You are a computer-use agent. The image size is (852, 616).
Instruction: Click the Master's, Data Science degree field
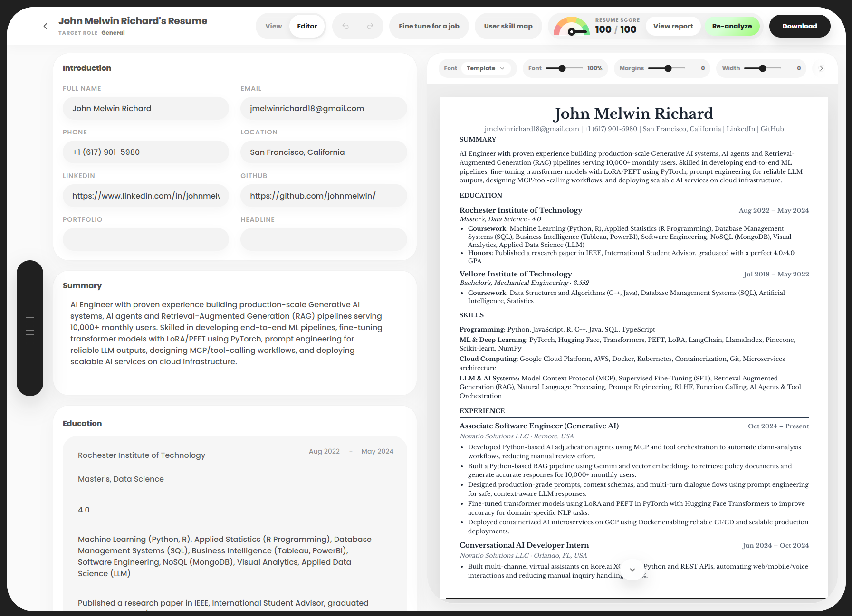pyautogui.click(x=121, y=479)
